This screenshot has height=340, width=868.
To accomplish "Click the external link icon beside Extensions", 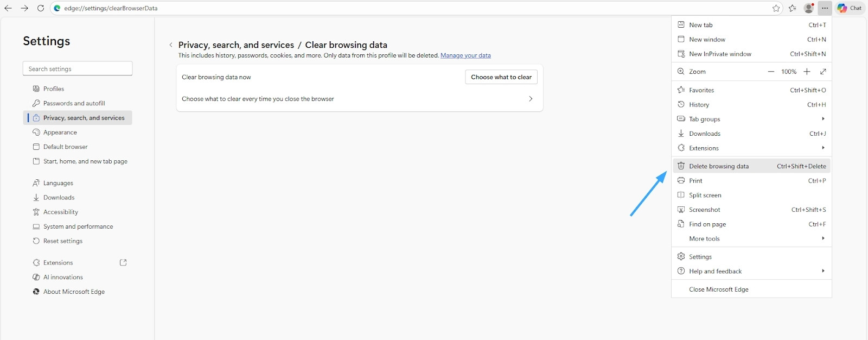I will coord(123,262).
